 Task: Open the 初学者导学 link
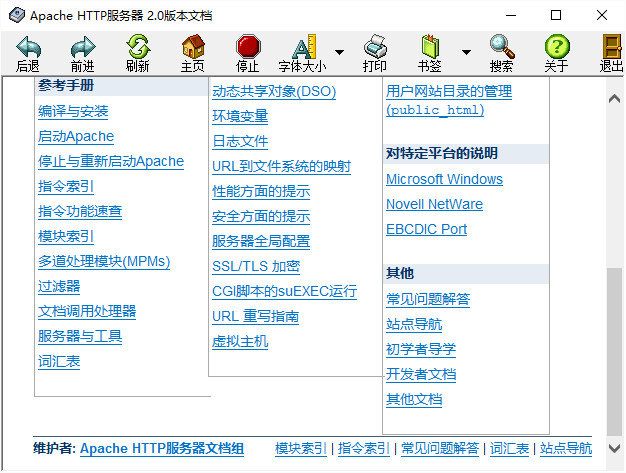421,350
